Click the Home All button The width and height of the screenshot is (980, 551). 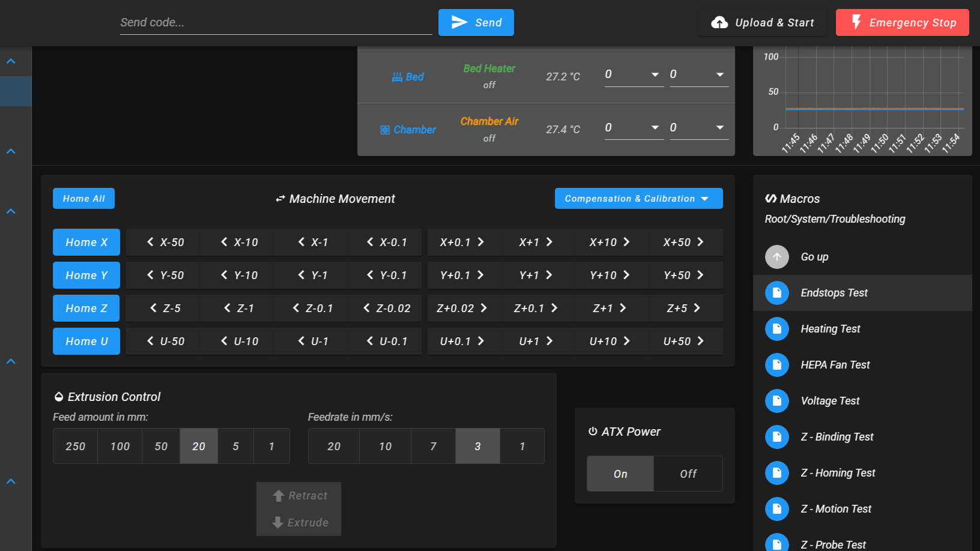coord(83,199)
